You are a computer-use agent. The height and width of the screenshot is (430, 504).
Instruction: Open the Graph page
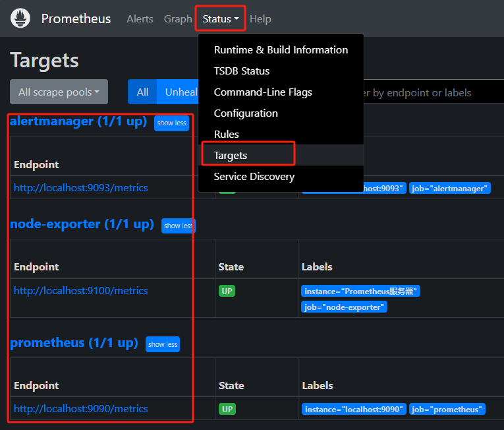[x=178, y=19]
